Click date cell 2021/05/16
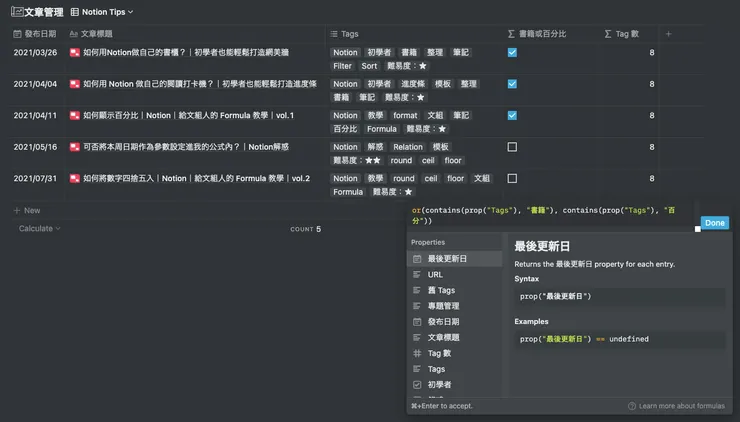 coord(35,147)
